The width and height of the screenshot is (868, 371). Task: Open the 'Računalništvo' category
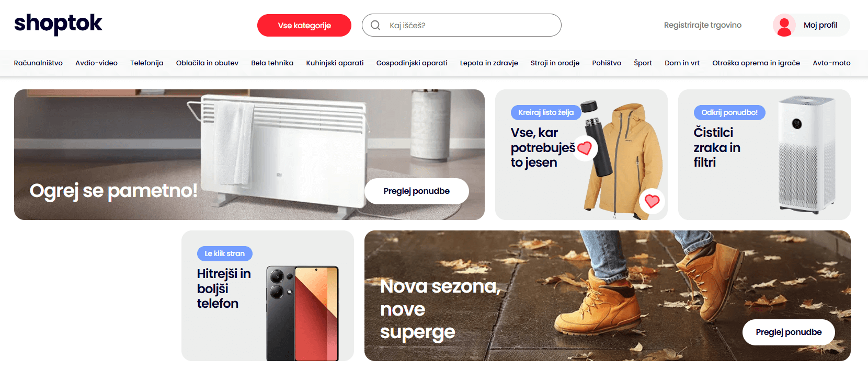(38, 63)
